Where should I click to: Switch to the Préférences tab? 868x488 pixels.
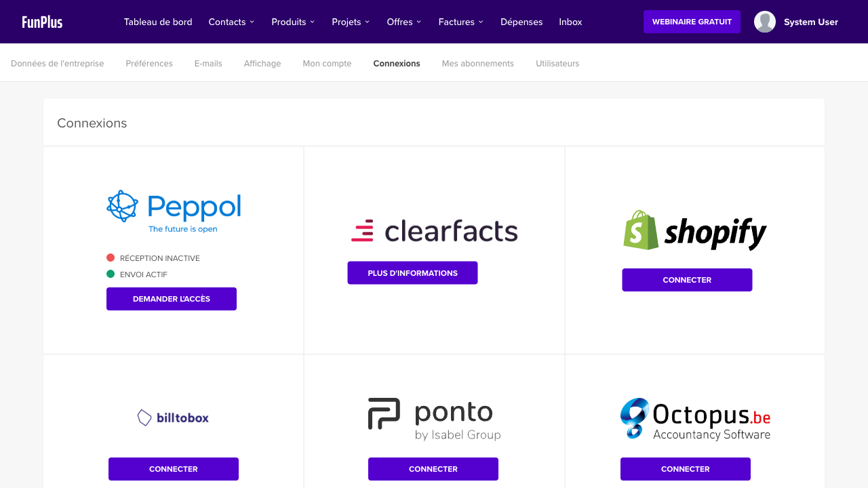pos(149,64)
